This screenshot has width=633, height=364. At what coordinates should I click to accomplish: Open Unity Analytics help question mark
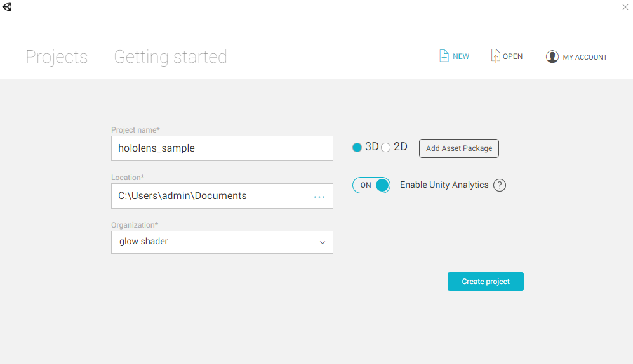(x=500, y=185)
